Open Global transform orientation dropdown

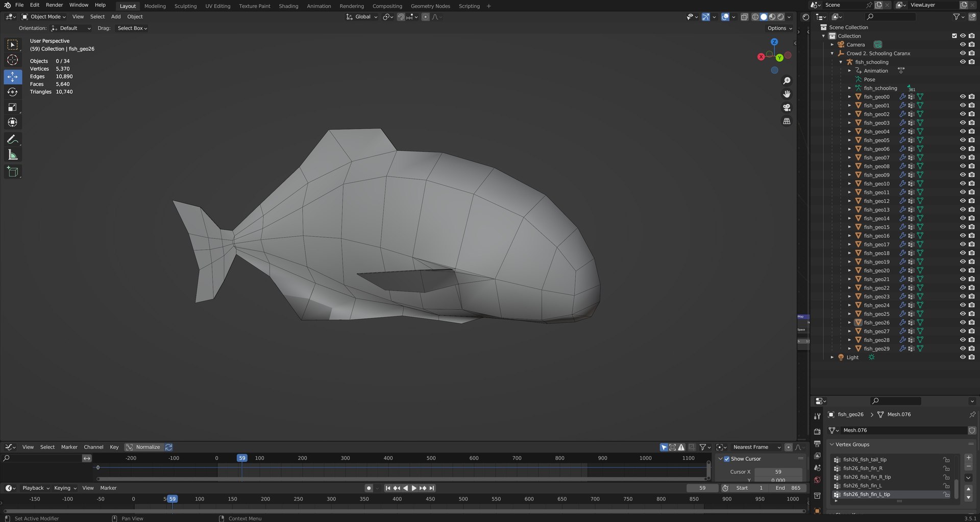362,17
